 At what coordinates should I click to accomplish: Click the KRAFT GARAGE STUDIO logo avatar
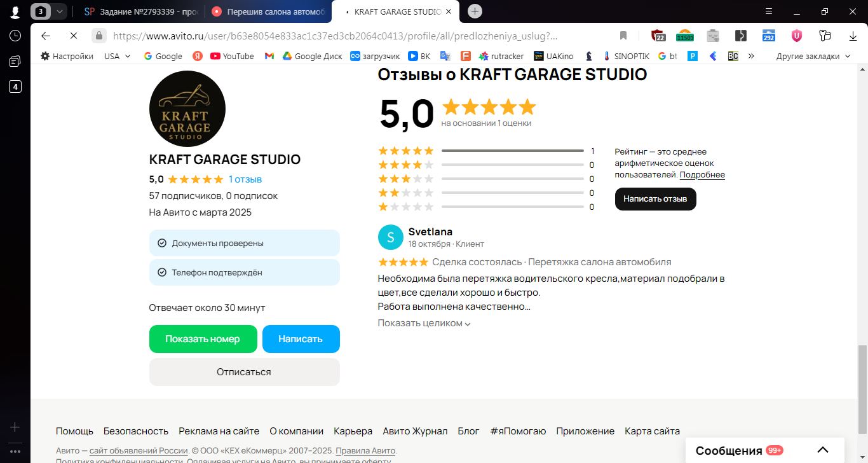(187, 109)
